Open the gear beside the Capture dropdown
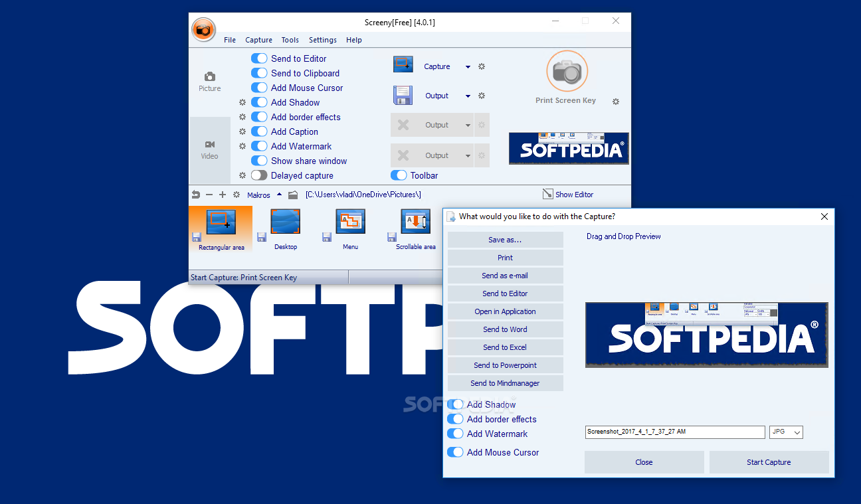This screenshot has width=861, height=504. 482,66
